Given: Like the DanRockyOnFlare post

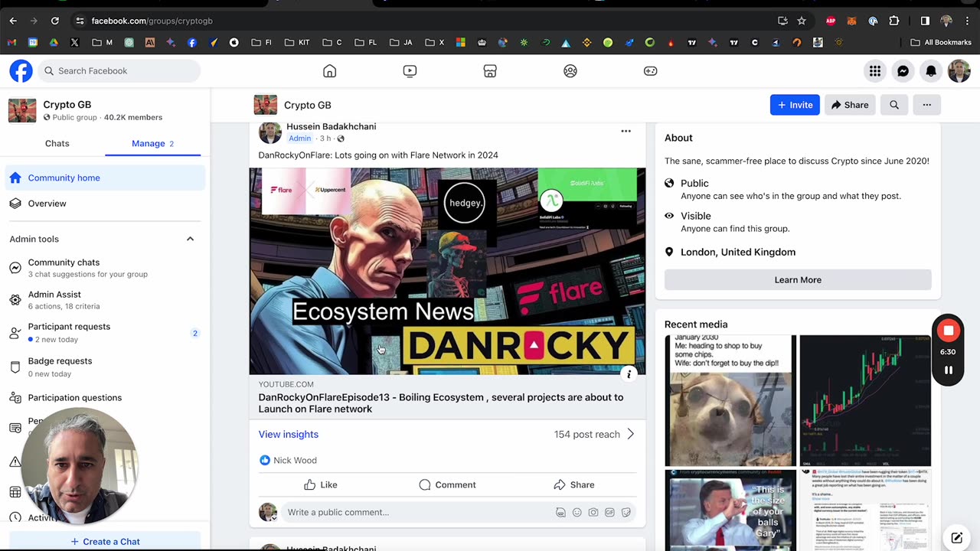Looking at the screenshot, I should 321,484.
